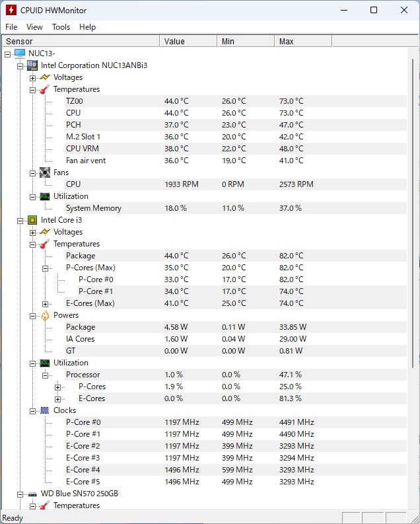
Task: Click motherboard Temperatures thermometer icon
Action: (x=45, y=89)
